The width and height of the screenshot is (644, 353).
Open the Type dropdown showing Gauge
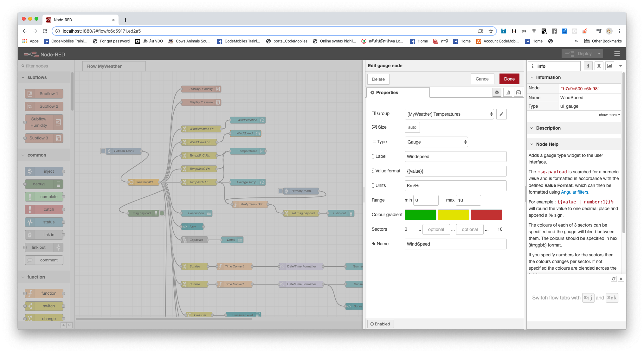pos(436,142)
